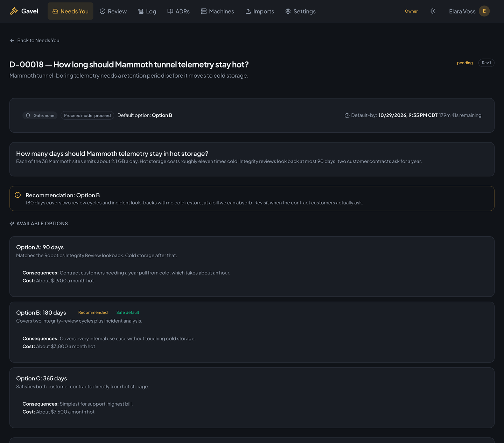This screenshot has width=504, height=443.
Task: Open the Needs You tab
Action: [x=70, y=11]
